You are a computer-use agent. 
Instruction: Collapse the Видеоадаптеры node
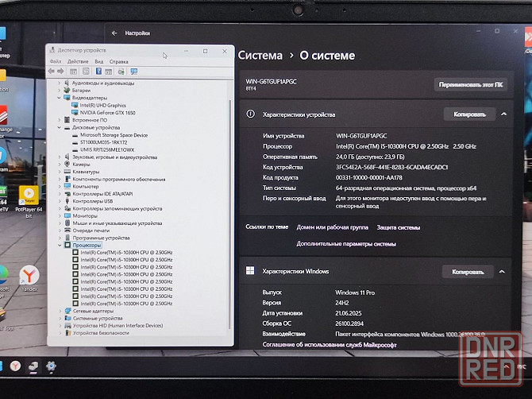(59, 98)
